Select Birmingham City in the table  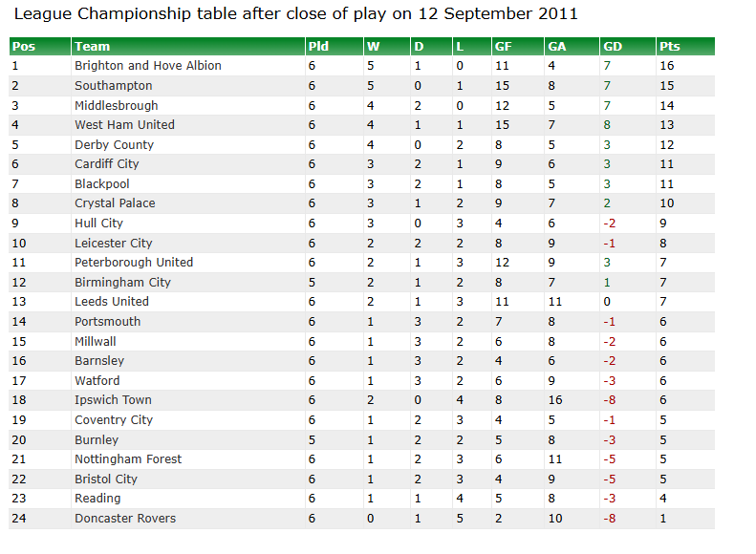tap(122, 283)
